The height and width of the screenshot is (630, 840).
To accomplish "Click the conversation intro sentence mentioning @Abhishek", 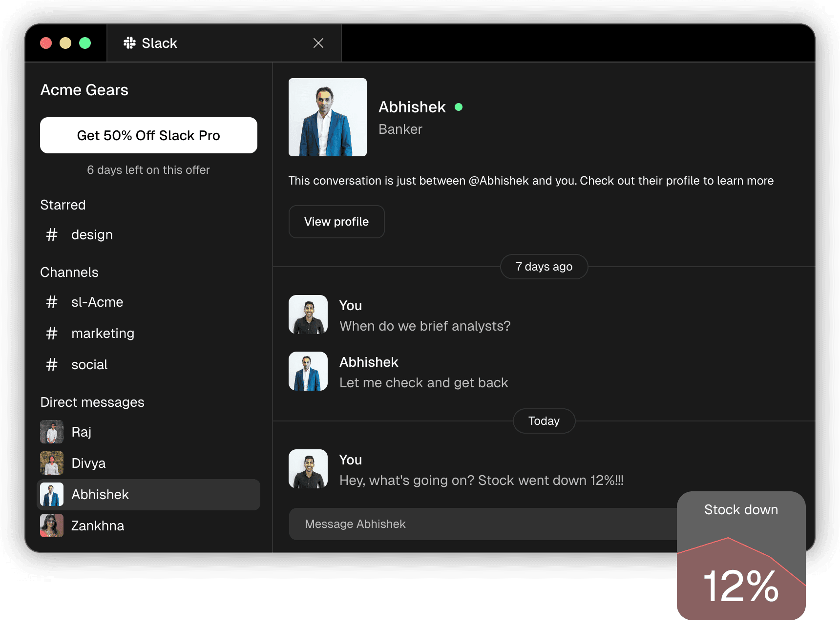I will click(x=531, y=181).
